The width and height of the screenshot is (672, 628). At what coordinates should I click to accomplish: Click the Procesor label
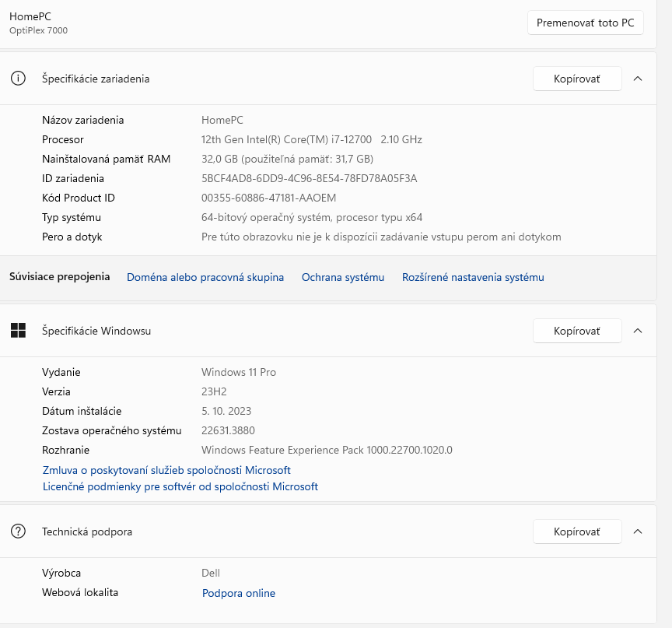62,139
